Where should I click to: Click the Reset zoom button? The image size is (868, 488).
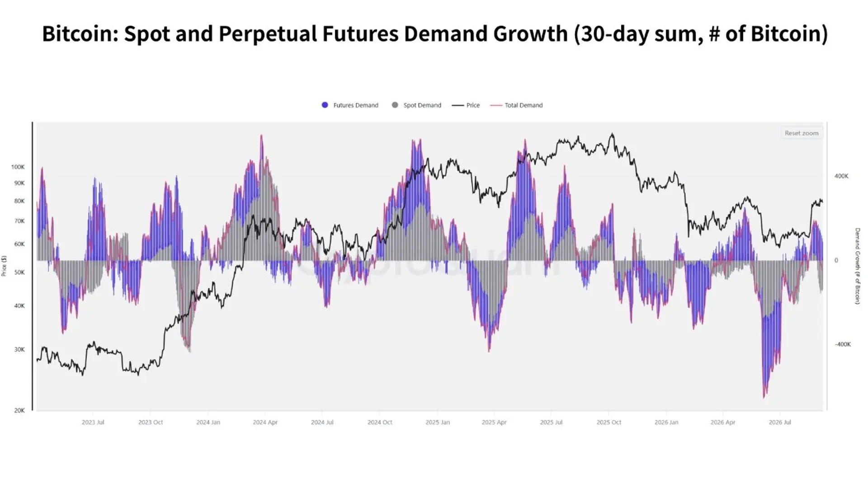point(801,133)
